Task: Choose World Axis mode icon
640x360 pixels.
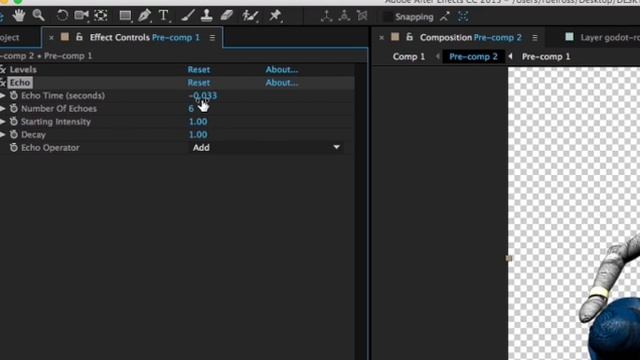Action: click(x=344, y=16)
